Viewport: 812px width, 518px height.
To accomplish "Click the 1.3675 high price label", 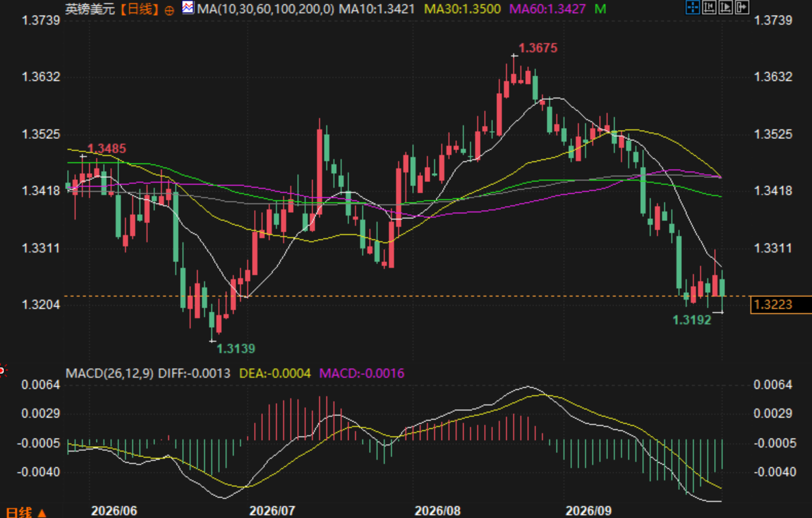I will coord(538,48).
